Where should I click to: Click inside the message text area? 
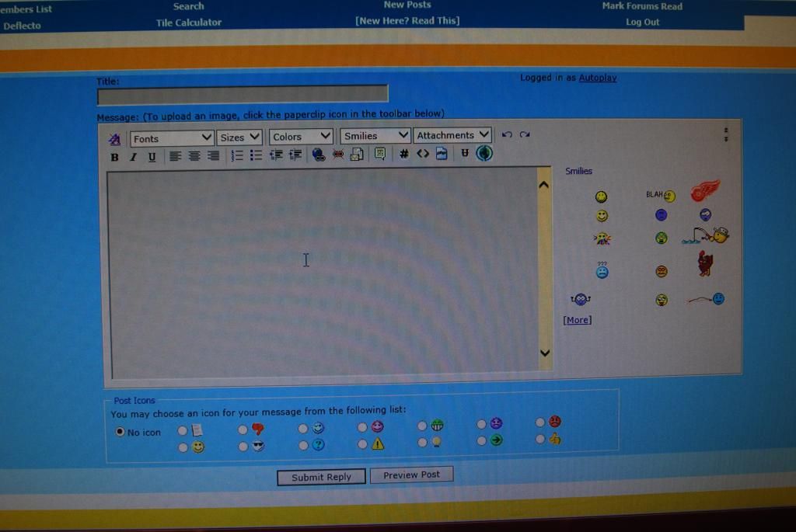(x=323, y=274)
